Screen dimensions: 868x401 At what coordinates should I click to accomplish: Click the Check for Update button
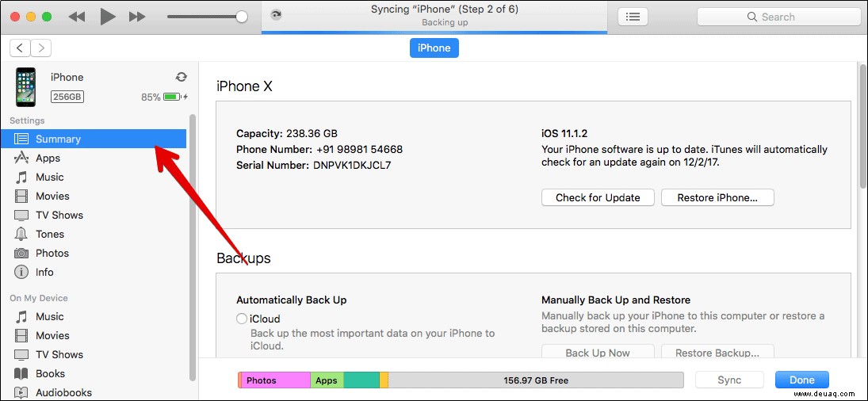tap(598, 197)
